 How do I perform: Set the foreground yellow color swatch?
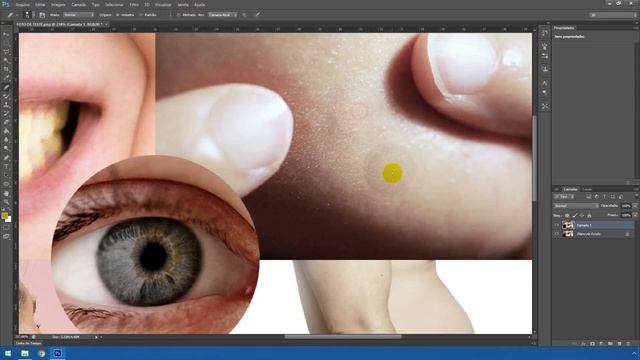point(4,216)
